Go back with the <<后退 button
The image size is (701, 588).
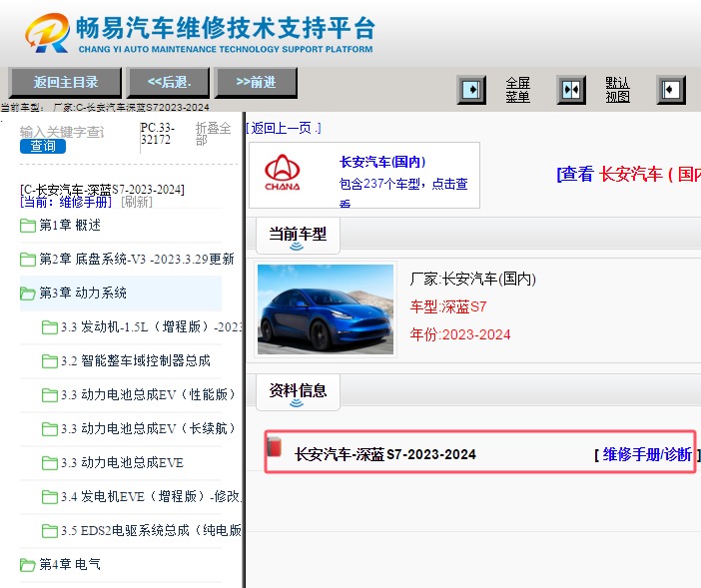pos(169,82)
